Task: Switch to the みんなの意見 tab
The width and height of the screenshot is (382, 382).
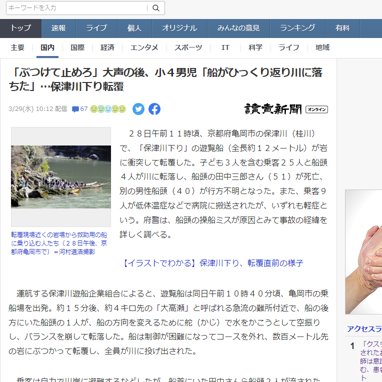Action: 238,28
